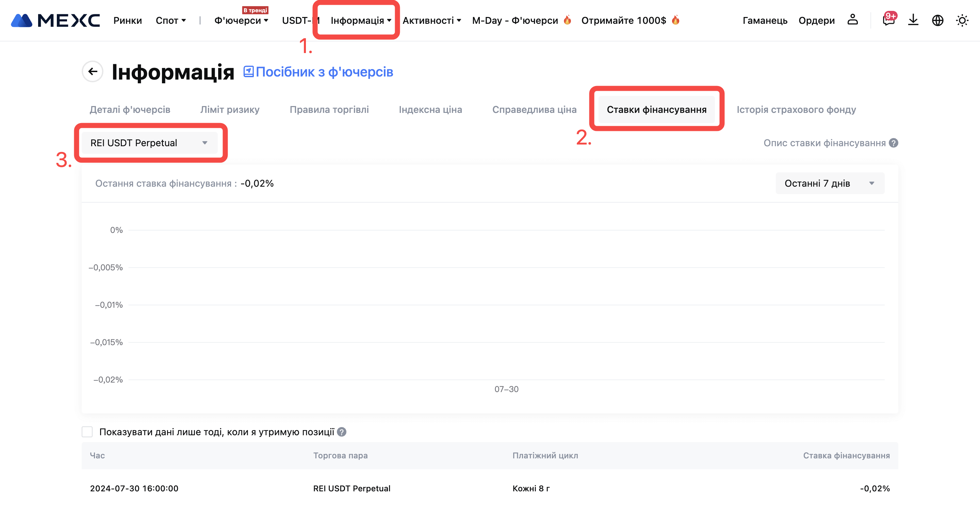
Task: Open the Активності dropdown menu
Action: (x=431, y=20)
